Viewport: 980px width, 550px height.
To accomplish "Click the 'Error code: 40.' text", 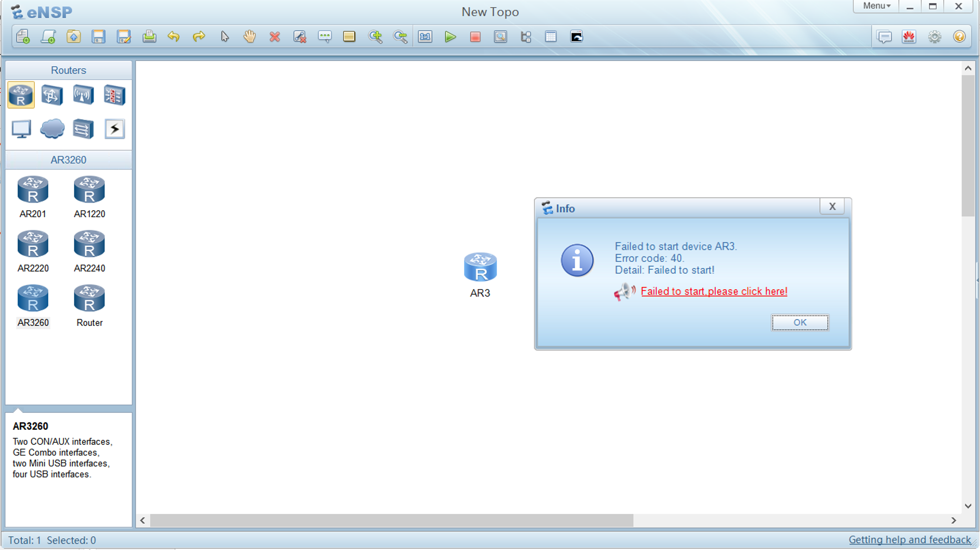I will pos(649,258).
